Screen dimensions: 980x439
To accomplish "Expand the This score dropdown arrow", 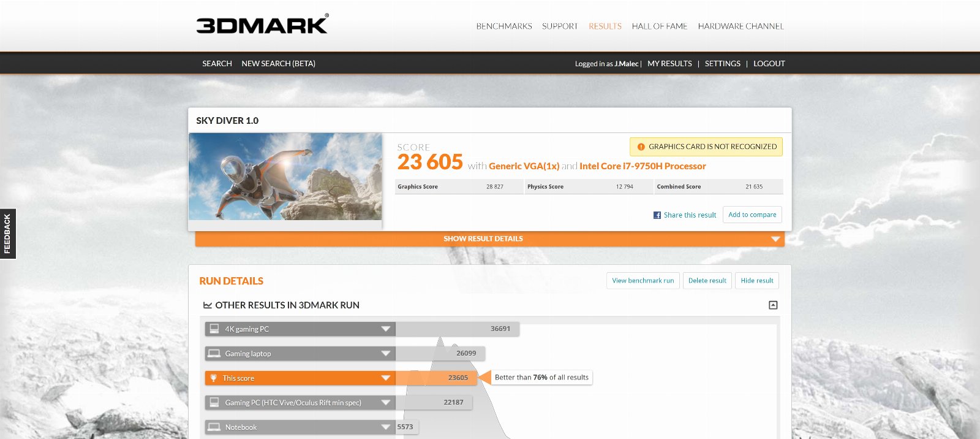I will 386,378.
